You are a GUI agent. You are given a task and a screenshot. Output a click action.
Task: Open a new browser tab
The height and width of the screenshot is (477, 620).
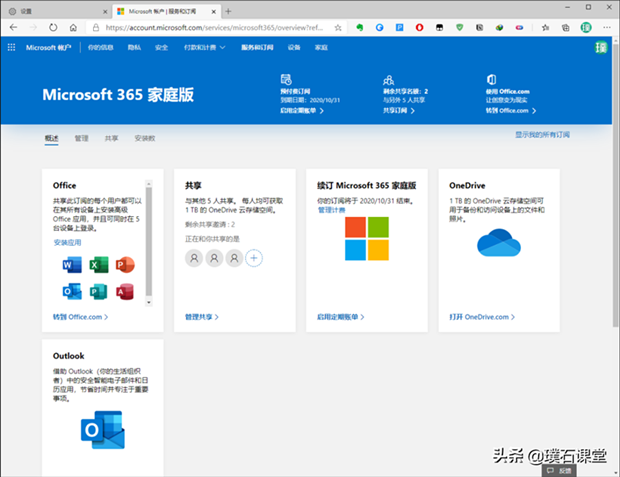pos(228,11)
